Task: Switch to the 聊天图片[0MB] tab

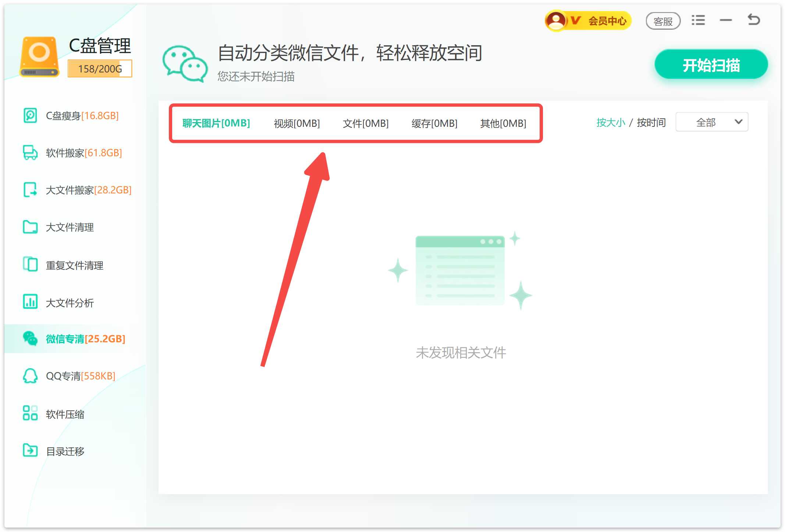Action: (x=216, y=123)
